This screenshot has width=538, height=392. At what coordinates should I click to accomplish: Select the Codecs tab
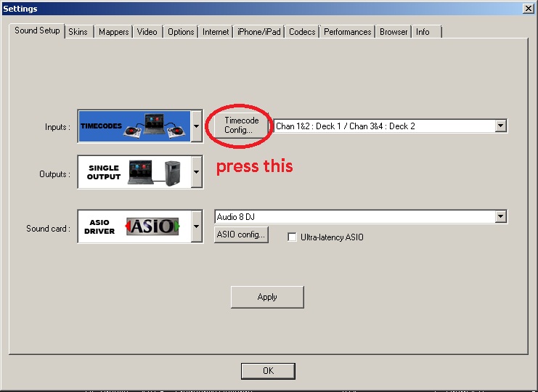[302, 32]
